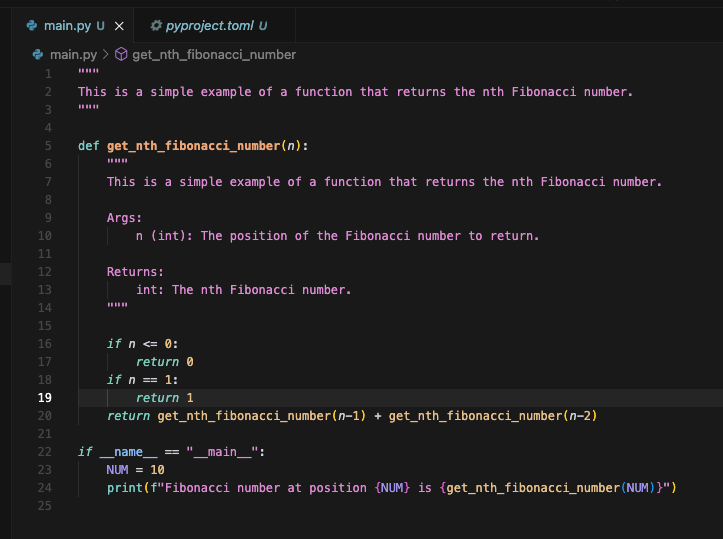Click the U git status badge on main.py tab
Viewport: 723px width, 539px height.
point(100,24)
